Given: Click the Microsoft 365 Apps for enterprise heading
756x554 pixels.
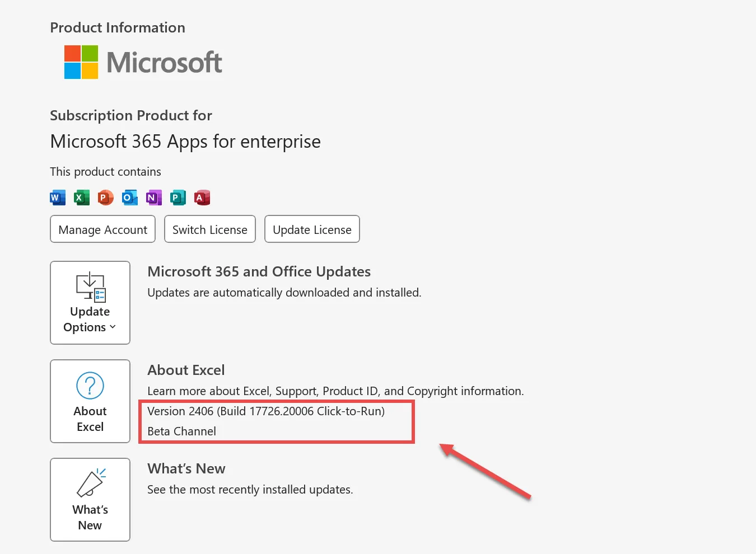Looking at the screenshot, I should click(185, 141).
